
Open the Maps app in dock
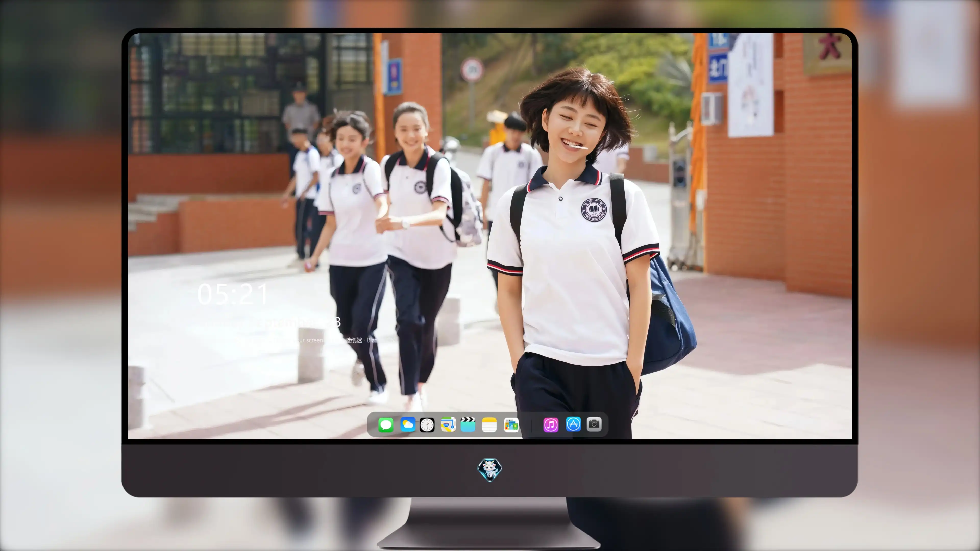448,424
